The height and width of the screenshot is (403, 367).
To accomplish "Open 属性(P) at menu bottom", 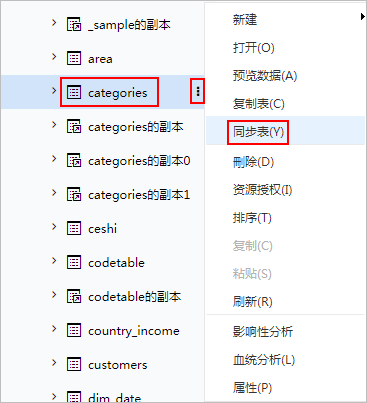I will (252, 388).
